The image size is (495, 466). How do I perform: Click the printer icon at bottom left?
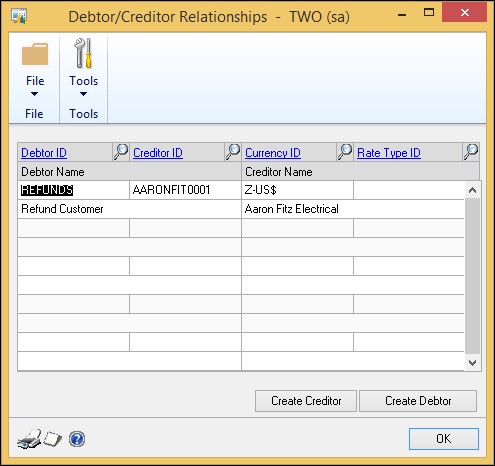(30, 439)
